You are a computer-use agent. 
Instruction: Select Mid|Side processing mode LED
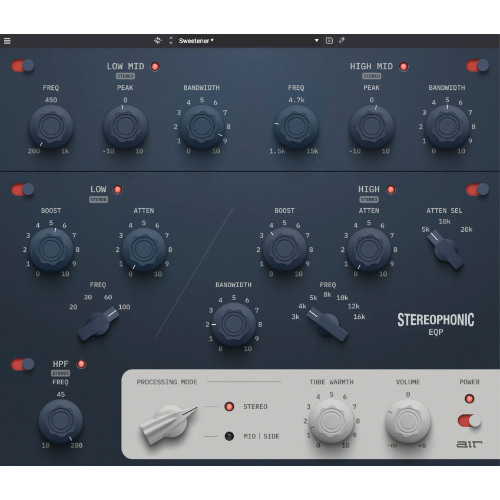coord(229,436)
